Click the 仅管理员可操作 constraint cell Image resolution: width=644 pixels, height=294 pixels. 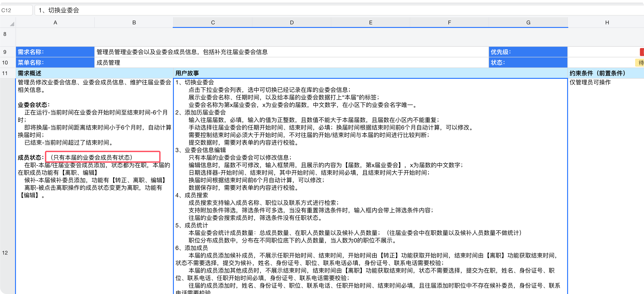[x=590, y=83]
